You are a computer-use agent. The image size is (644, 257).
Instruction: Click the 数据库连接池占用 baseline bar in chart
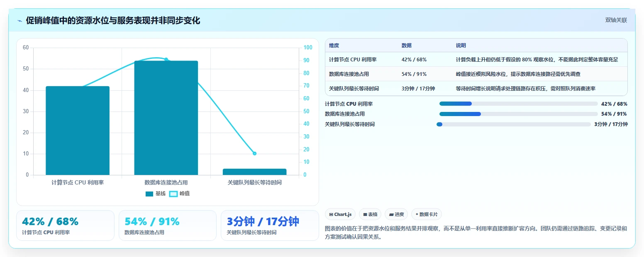166,118
